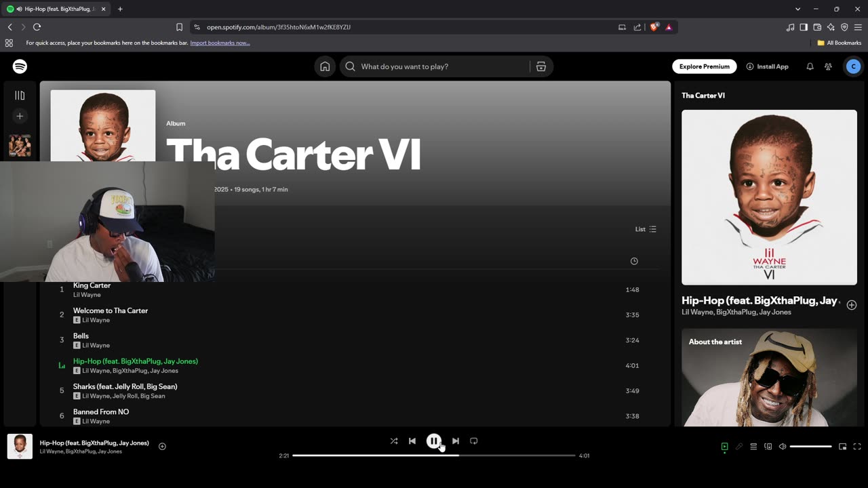Screen dimensions: 868x488
Task: Toggle browser sidebar panel
Action: pos(804,27)
